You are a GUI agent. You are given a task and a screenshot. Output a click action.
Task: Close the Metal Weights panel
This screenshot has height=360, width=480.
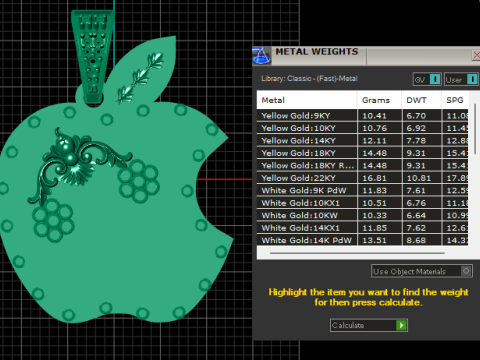[476, 55]
